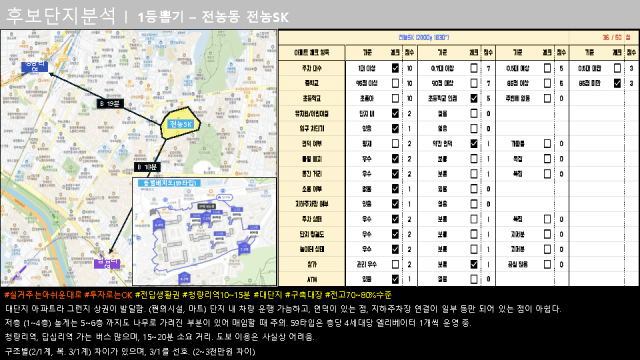Uncheck 보통 box in 상가 row

coord(473,264)
